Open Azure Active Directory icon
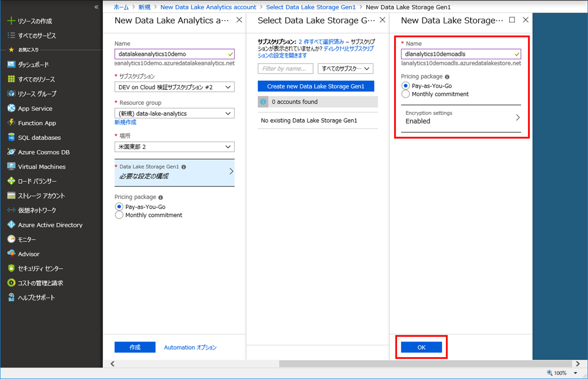 tap(11, 225)
